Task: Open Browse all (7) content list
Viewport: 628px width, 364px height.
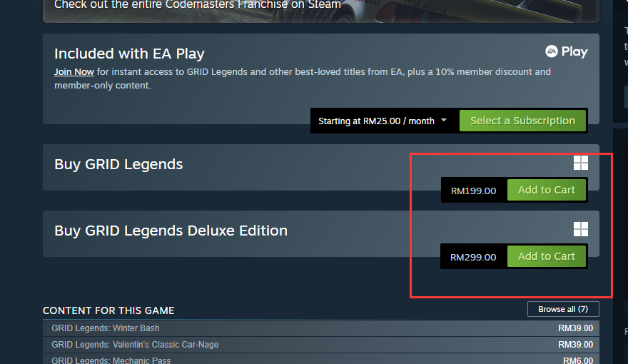Action: 563,309
